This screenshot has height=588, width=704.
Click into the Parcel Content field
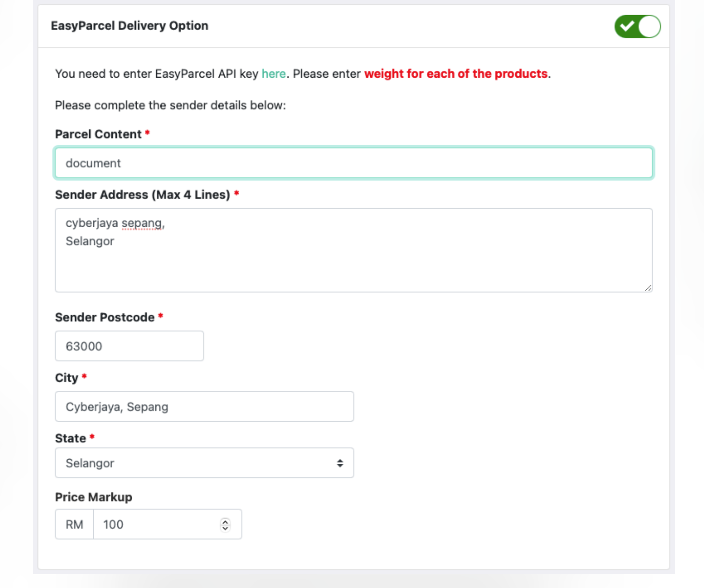pos(354,163)
